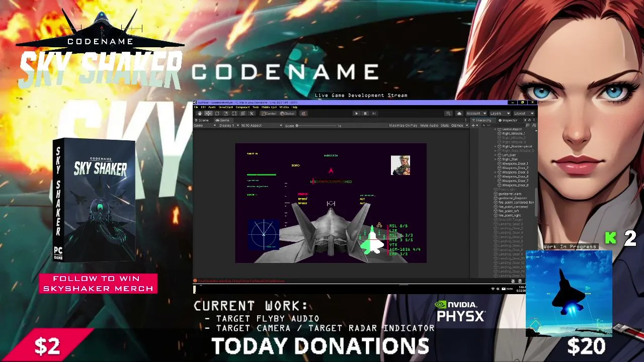Select the Move tool in Unity toolbar

[208, 113]
